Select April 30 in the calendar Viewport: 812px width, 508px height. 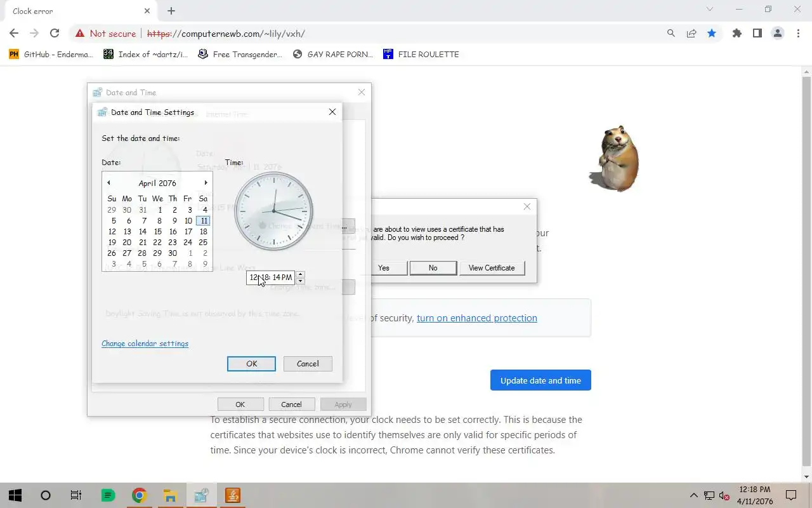point(173,253)
